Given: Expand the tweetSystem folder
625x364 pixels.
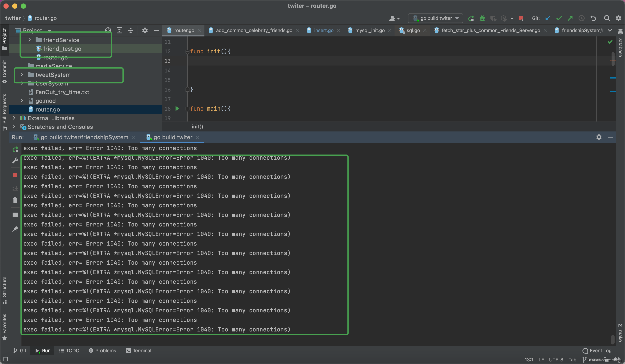Looking at the screenshot, I should tap(22, 75).
